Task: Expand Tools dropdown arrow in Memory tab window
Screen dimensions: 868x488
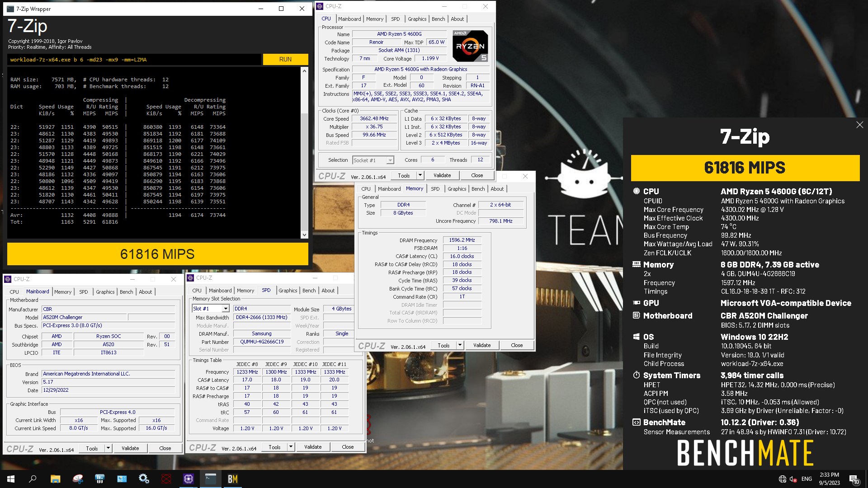Action: pyautogui.click(x=460, y=345)
